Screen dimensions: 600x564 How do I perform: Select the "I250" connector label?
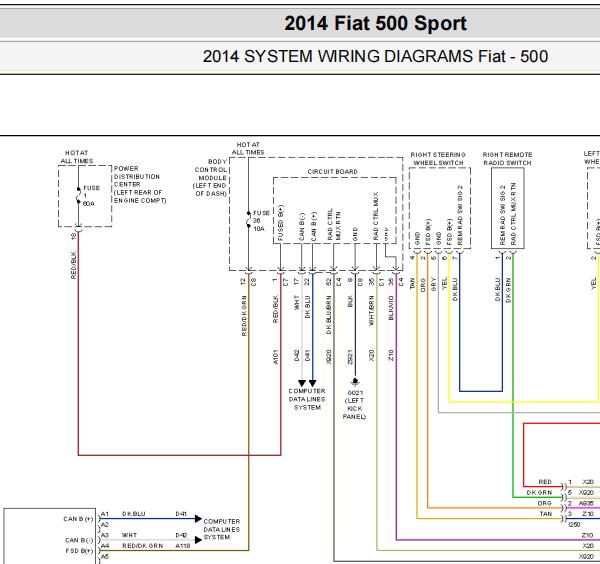tap(574, 524)
